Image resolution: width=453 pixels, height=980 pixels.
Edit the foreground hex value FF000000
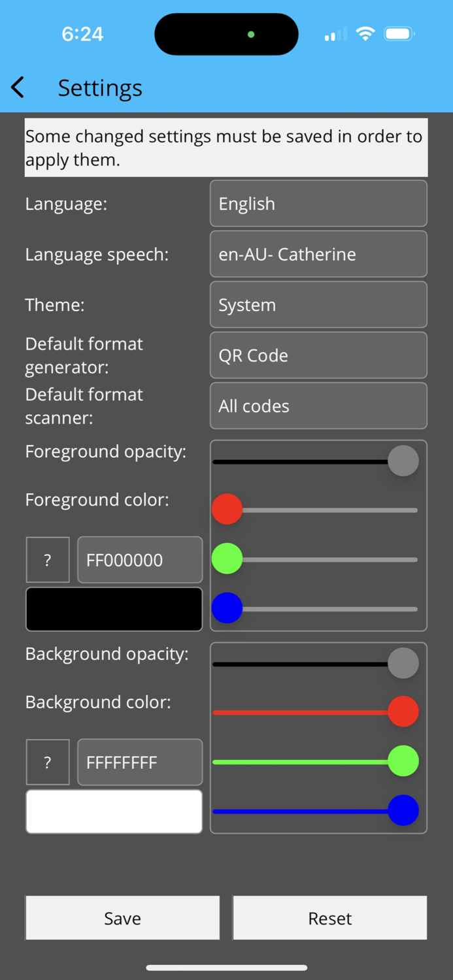coord(139,559)
